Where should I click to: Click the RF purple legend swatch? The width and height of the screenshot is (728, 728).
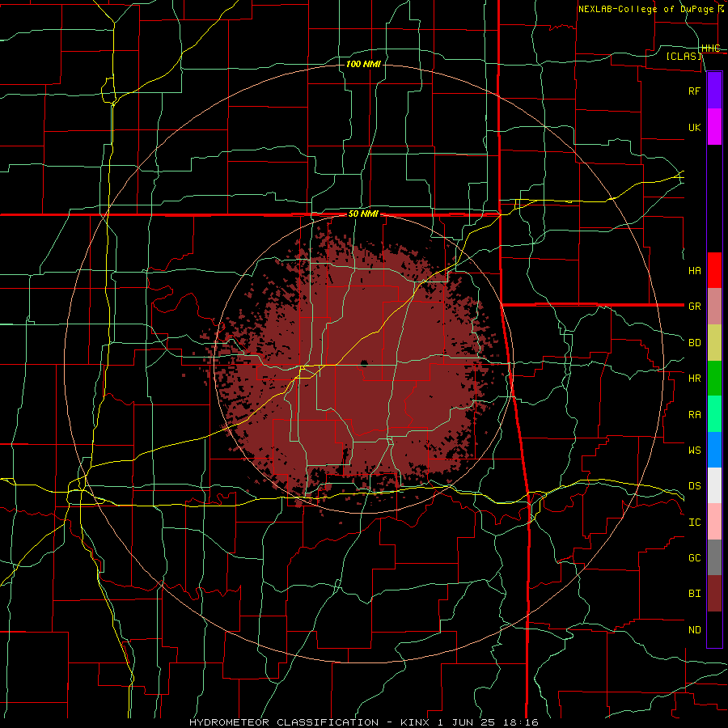714,91
